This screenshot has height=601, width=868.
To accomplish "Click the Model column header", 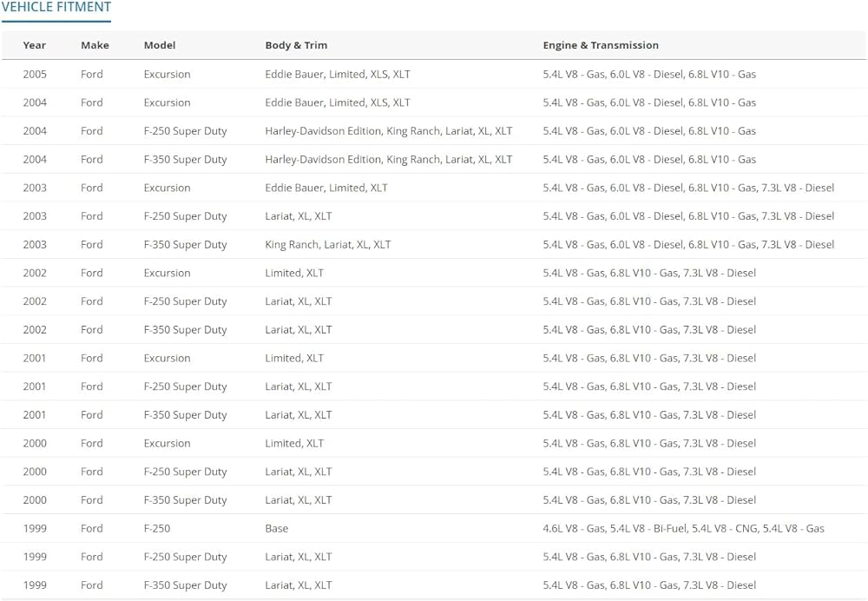I will pos(160,45).
